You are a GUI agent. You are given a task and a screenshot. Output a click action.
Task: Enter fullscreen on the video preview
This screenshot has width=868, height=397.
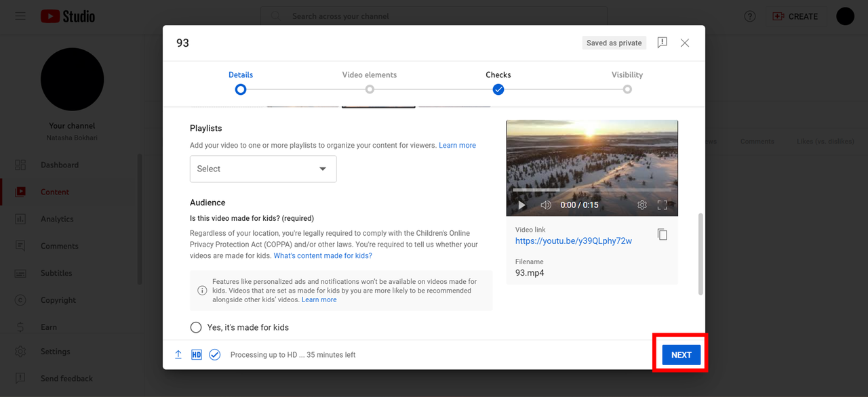pos(663,205)
